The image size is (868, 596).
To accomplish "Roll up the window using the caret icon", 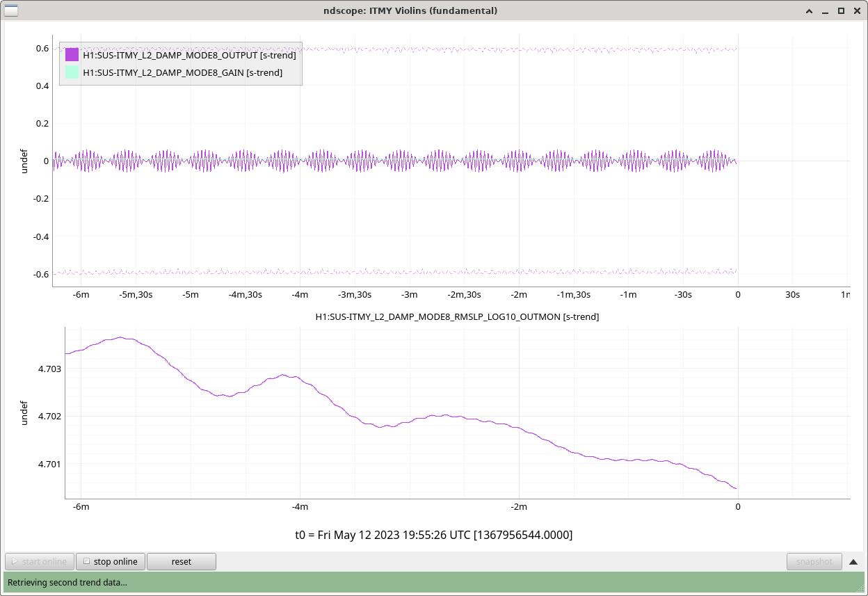I will click(809, 11).
